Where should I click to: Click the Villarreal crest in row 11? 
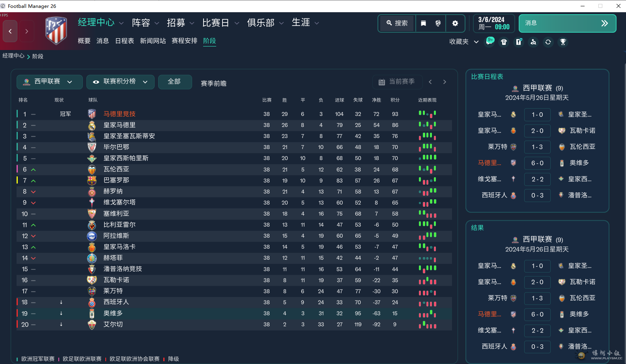tap(92, 225)
